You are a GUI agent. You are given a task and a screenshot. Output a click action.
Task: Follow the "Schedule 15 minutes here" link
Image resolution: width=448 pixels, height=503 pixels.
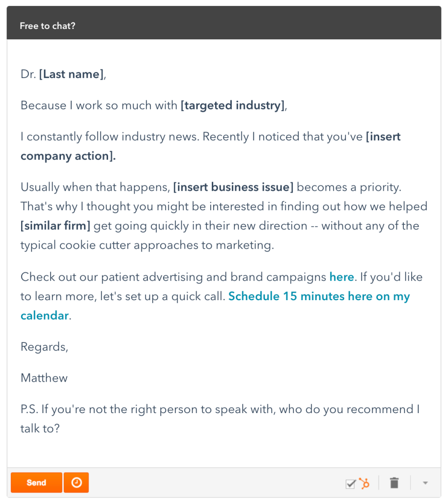coord(319,297)
